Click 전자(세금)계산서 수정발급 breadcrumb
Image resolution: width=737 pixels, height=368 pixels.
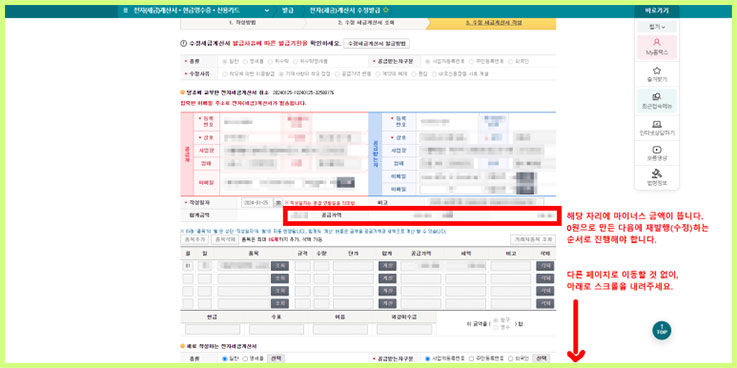coord(345,10)
